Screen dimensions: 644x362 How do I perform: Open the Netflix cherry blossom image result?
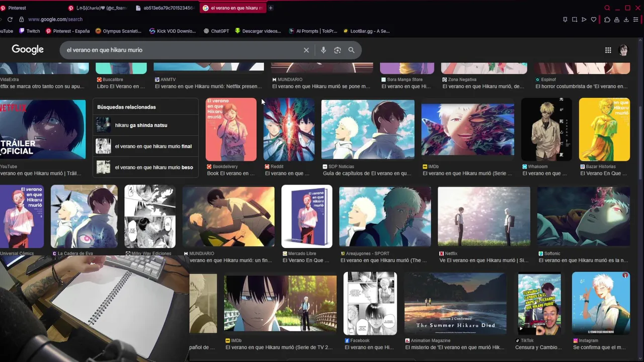(x=484, y=216)
